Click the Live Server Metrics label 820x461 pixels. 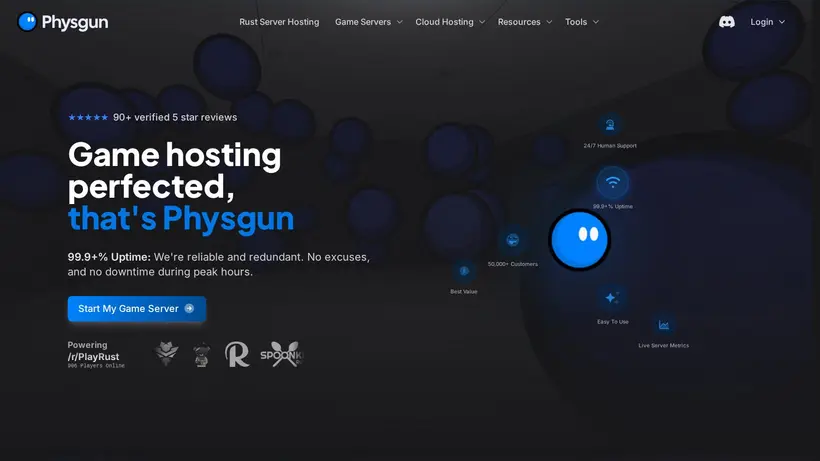pos(663,345)
